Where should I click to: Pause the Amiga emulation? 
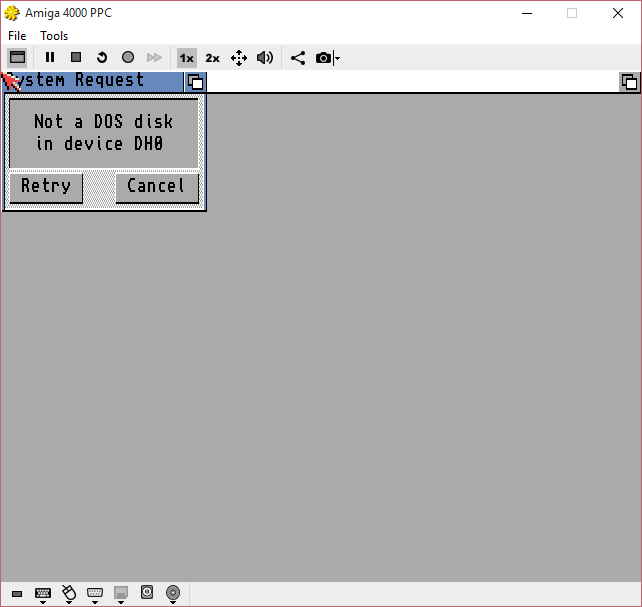pos(50,57)
